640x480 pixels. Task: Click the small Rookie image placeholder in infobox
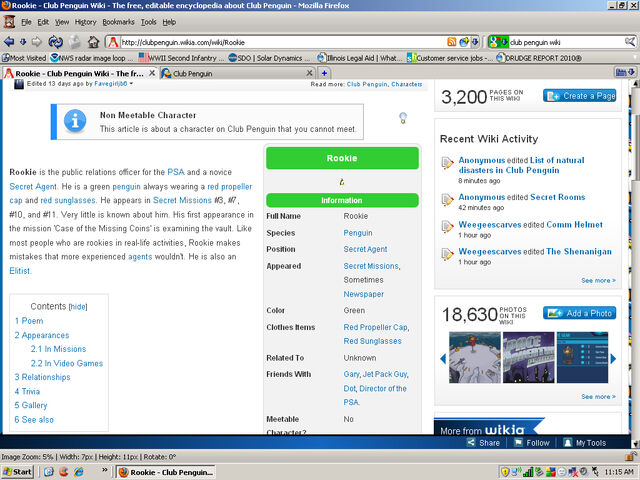(x=342, y=182)
